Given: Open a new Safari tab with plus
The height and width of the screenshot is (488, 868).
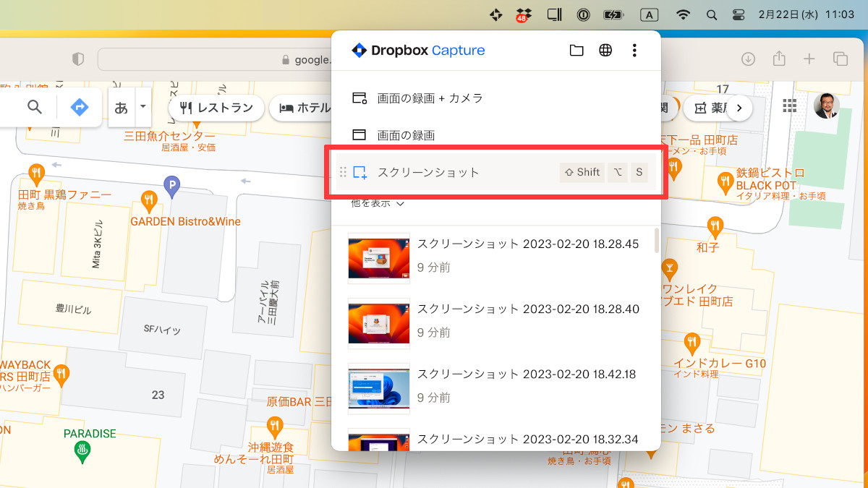Looking at the screenshot, I should (809, 59).
